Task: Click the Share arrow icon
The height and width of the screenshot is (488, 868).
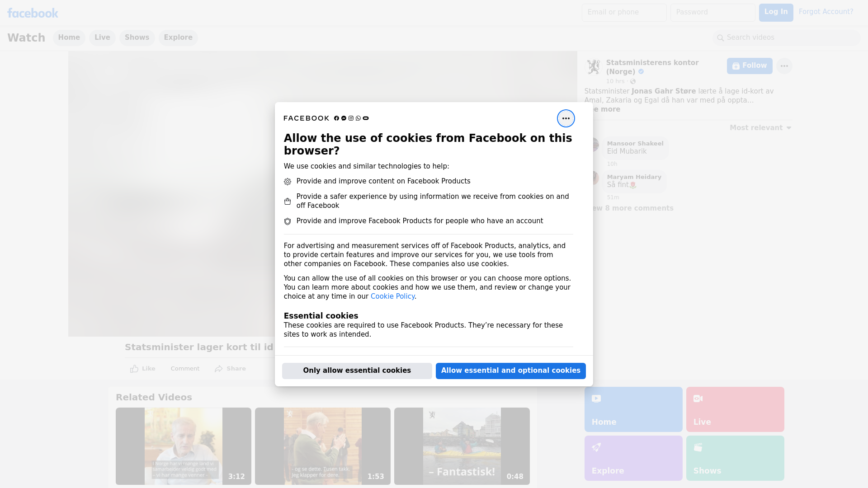Action: point(219,369)
